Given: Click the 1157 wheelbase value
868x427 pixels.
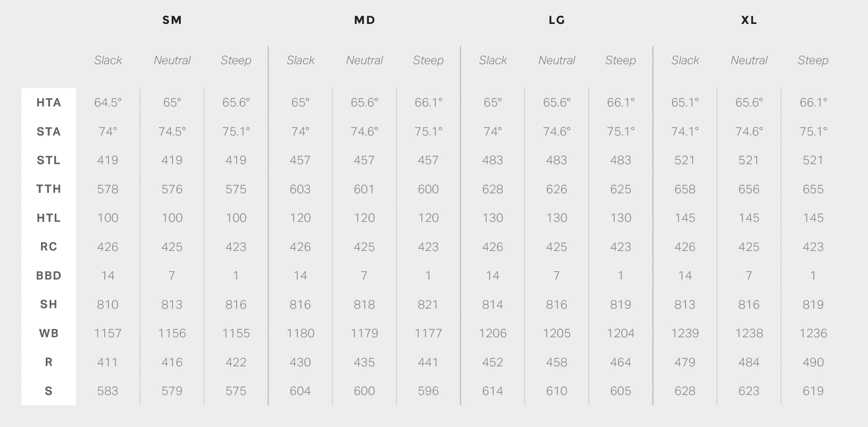Looking at the screenshot, I should [x=108, y=333].
